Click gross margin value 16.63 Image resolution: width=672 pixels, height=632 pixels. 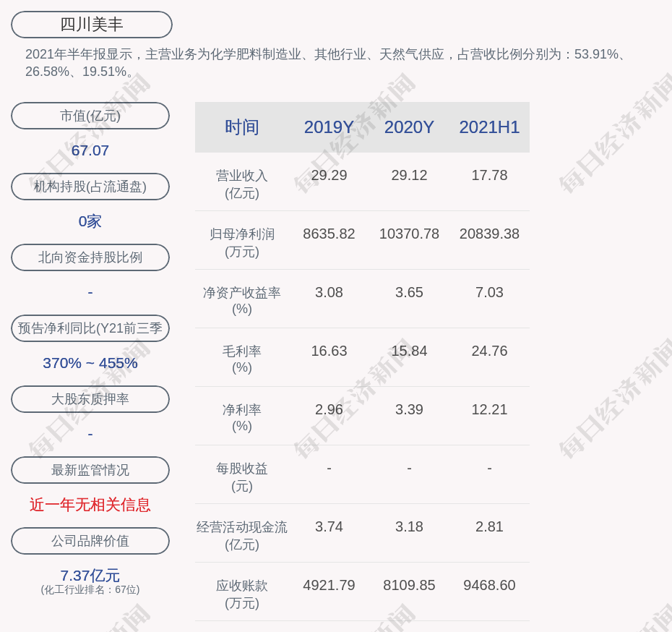pos(329,351)
